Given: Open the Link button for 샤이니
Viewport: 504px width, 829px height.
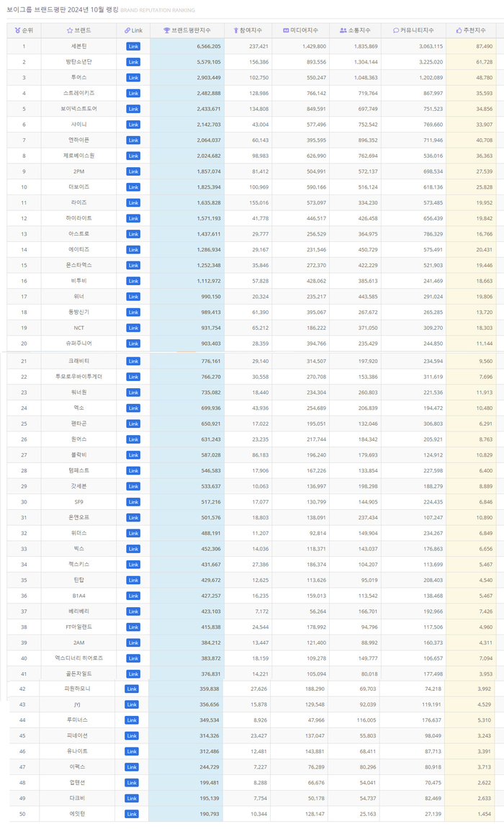Looking at the screenshot, I should coord(133,125).
